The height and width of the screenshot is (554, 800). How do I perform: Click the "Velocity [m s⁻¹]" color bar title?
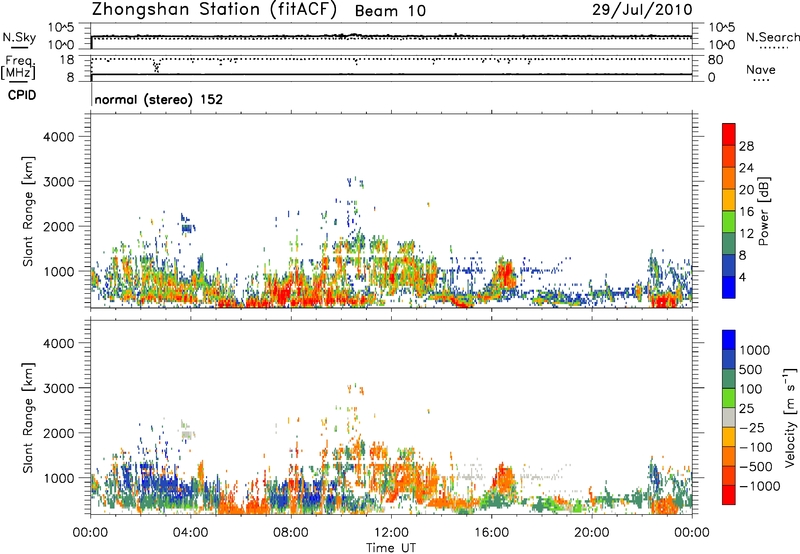(x=790, y=417)
